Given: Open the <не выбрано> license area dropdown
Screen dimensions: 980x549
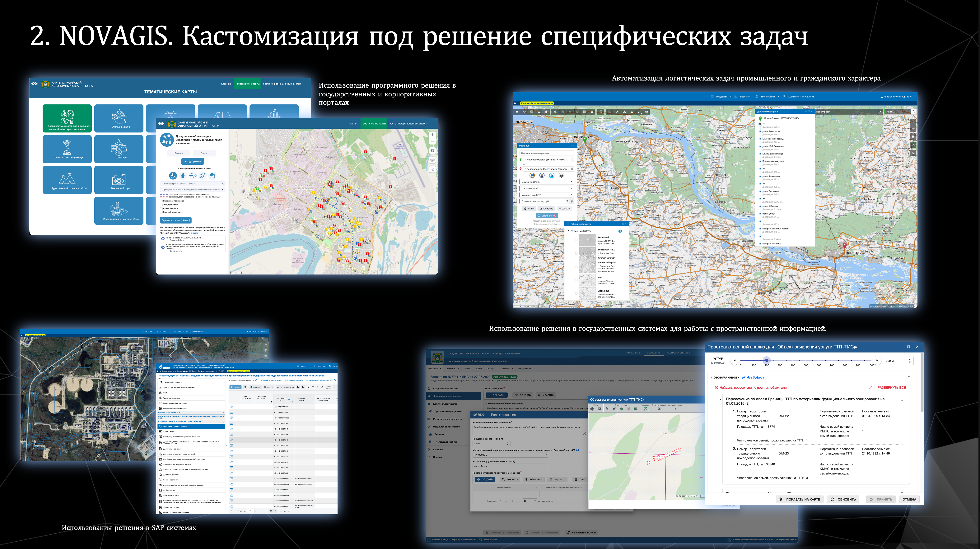Looking at the screenshot, I should pos(510,466).
